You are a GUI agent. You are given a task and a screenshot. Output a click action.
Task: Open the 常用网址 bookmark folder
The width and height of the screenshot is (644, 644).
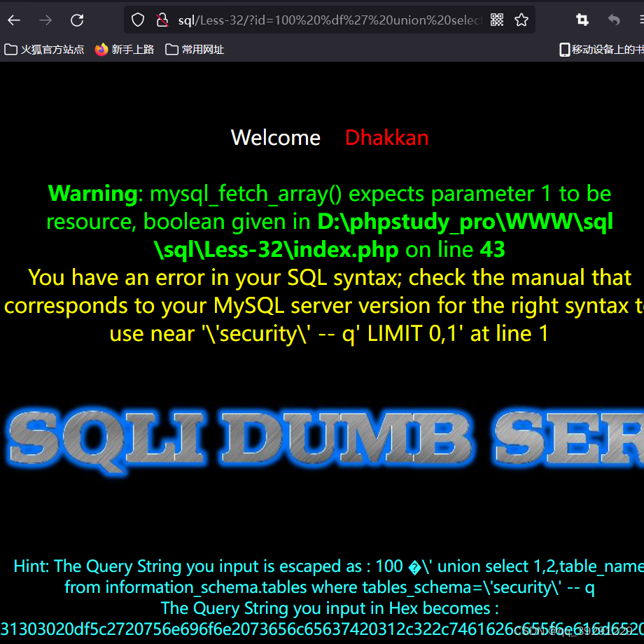pyautogui.click(x=195, y=50)
